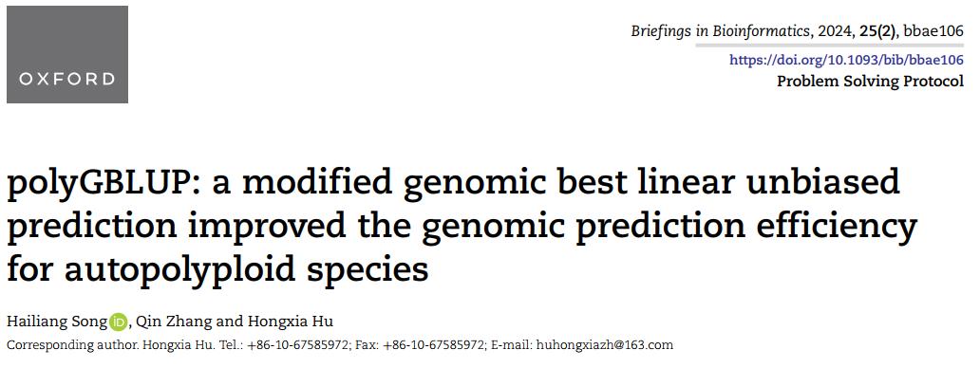Select the Problem Solving Protocol label

[870, 82]
